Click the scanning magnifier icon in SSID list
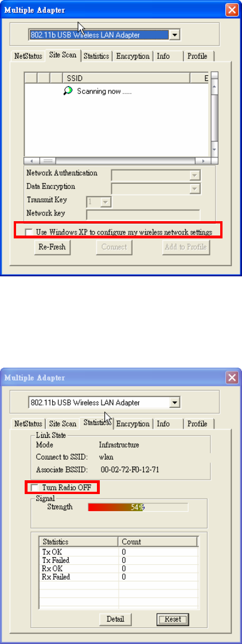Image resolution: width=242 pixels, height=644 pixels. pyautogui.click(x=68, y=91)
